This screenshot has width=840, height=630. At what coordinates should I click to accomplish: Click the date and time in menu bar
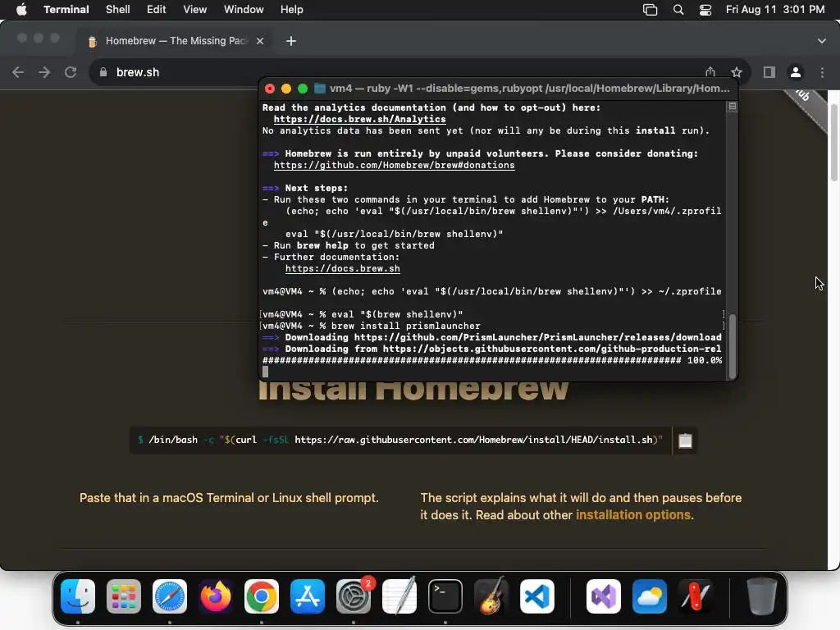(775, 10)
